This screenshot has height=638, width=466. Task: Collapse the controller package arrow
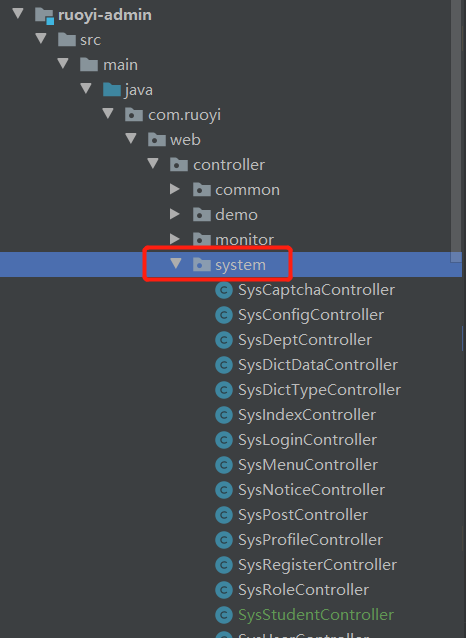153,164
